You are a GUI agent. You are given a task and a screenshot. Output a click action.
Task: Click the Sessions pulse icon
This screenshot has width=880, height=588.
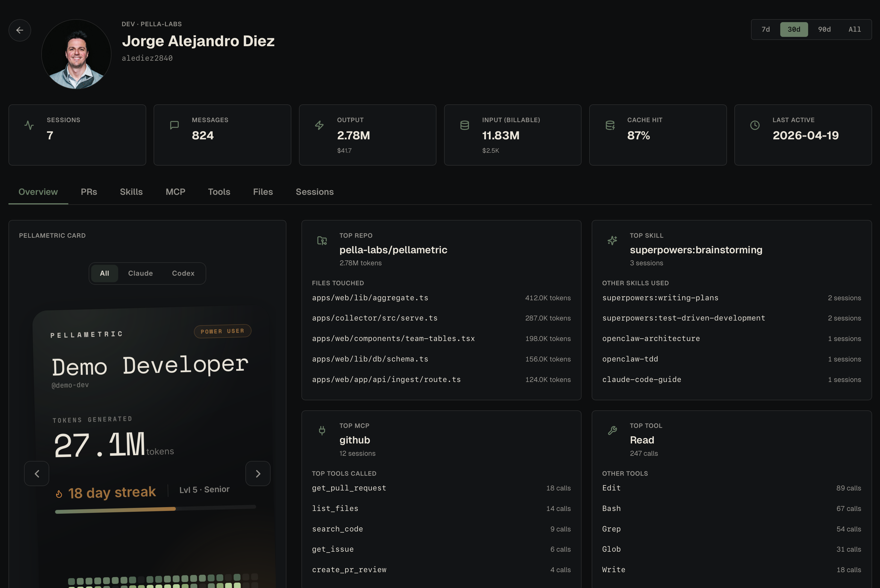tap(29, 125)
